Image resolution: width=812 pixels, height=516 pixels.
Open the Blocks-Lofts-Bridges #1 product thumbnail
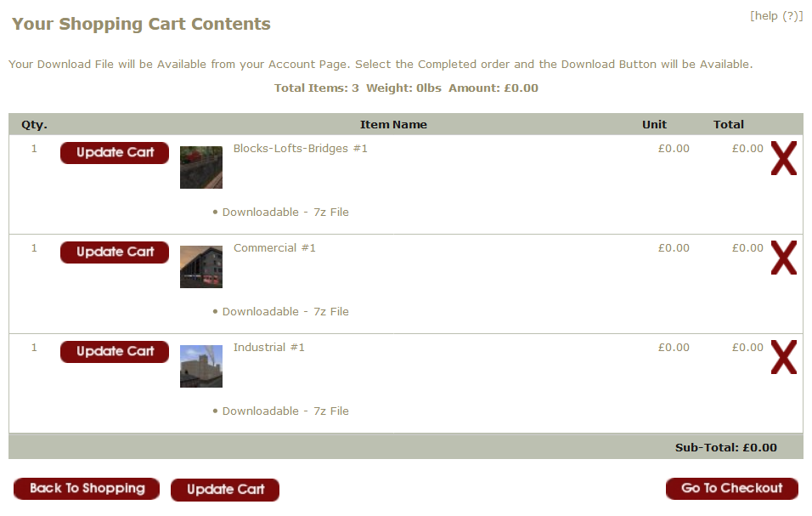(x=201, y=167)
